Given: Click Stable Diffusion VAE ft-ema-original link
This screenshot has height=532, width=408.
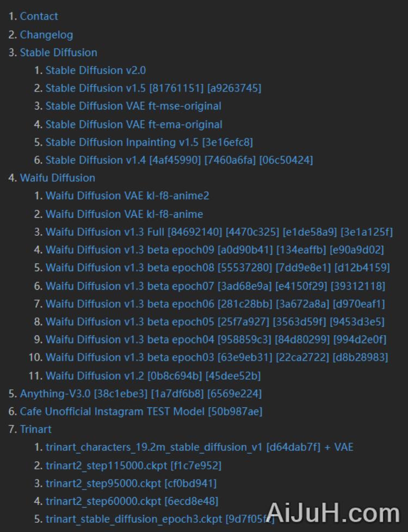Looking at the screenshot, I should point(133,124).
